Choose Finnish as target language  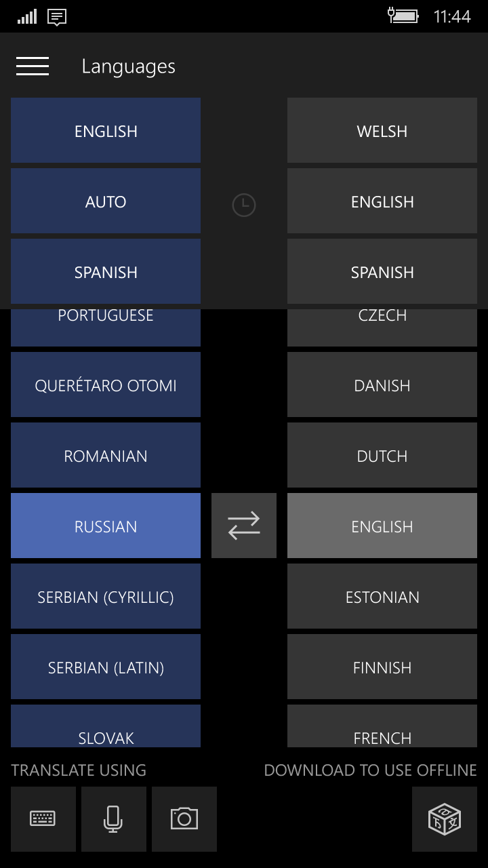pyautogui.click(x=382, y=667)
